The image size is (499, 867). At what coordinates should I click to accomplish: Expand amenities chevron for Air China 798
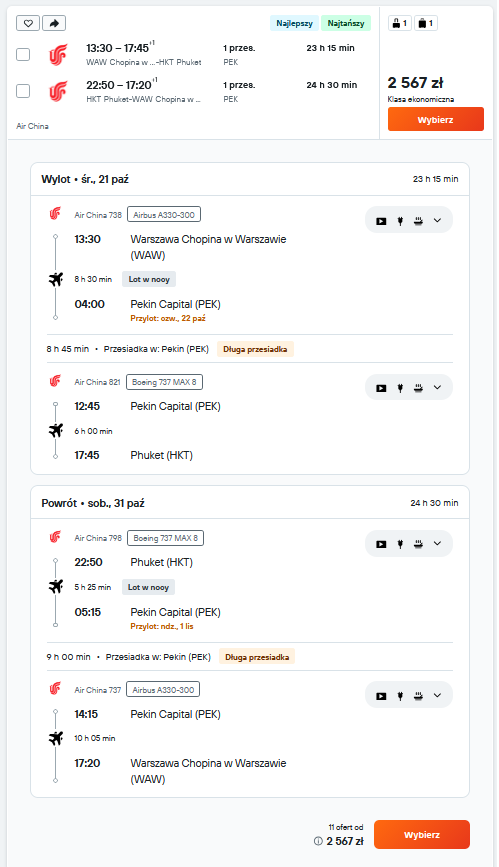click(437, 544)
